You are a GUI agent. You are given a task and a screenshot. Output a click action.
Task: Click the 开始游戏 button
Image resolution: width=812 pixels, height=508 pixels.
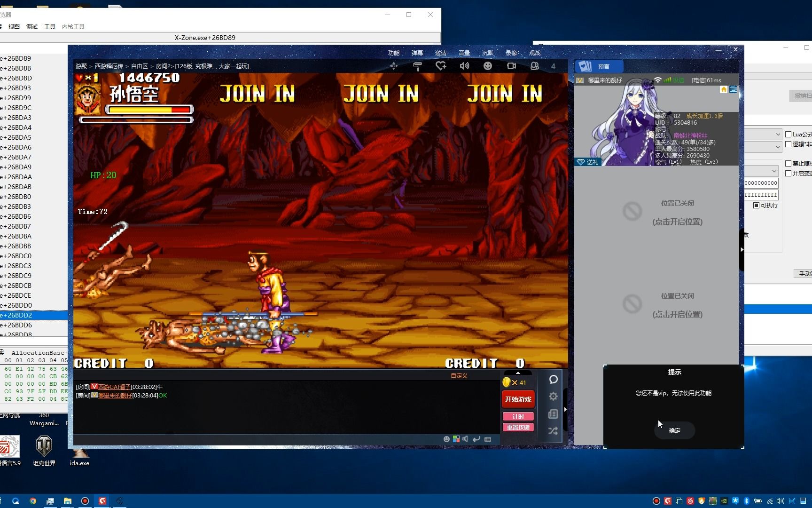pos(518,399)
